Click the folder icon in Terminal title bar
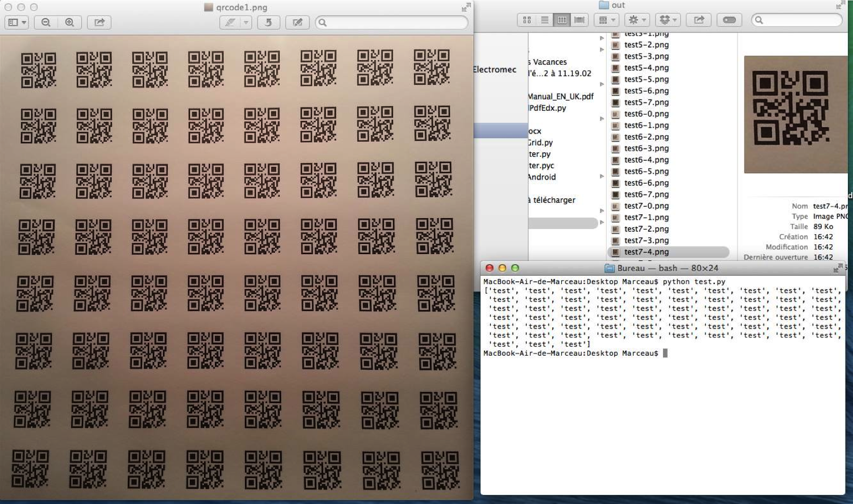This screenshot has height=504, width=853. coord(610,268)
